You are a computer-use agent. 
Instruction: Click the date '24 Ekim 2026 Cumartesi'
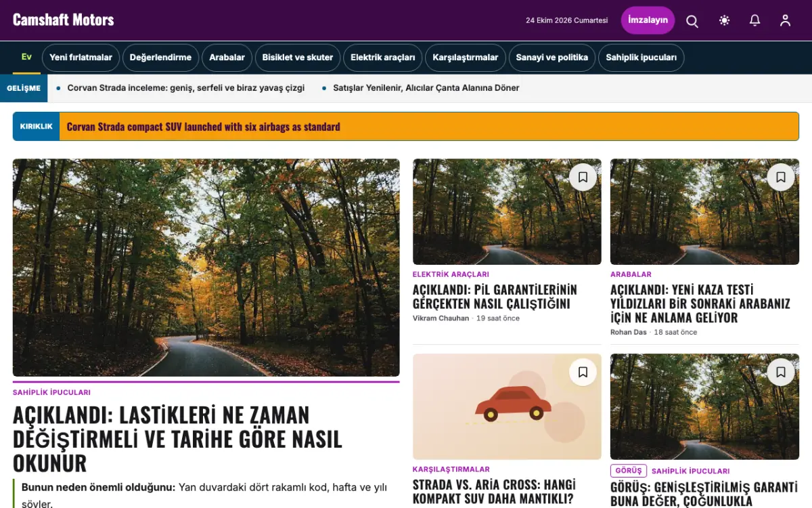tap(567, 20)
